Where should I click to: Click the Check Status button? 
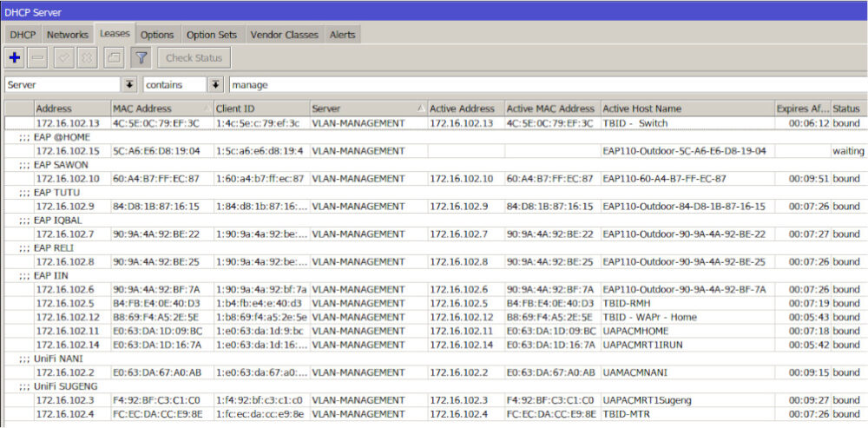(x=194, y=57)
